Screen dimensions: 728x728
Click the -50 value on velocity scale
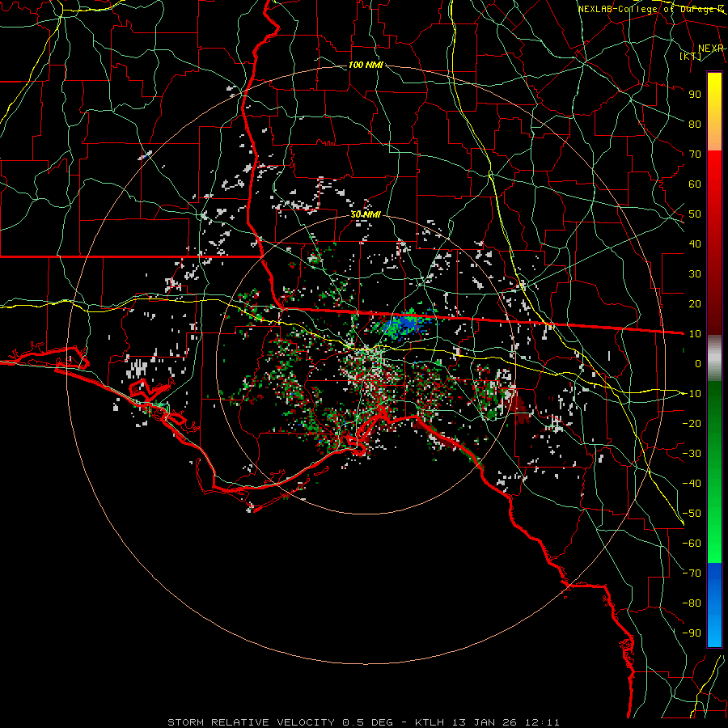(x=692, y=514)
